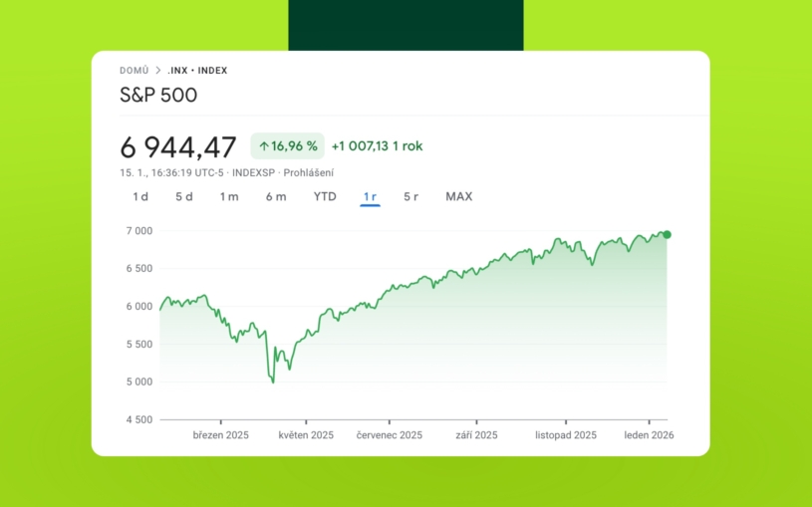This screenshot has width=812, height=507.
Task: Switch chart to 6 m range
Action: point(276,196)
